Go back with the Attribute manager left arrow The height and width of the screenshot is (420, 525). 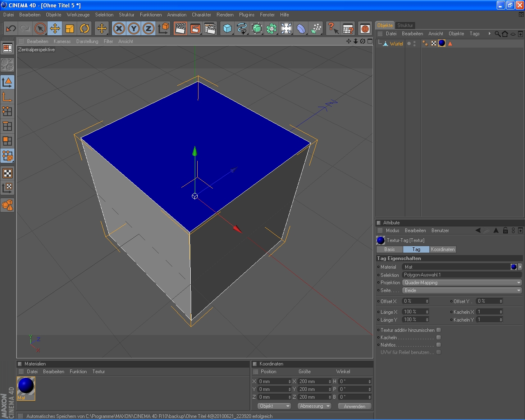coord(478,231)
